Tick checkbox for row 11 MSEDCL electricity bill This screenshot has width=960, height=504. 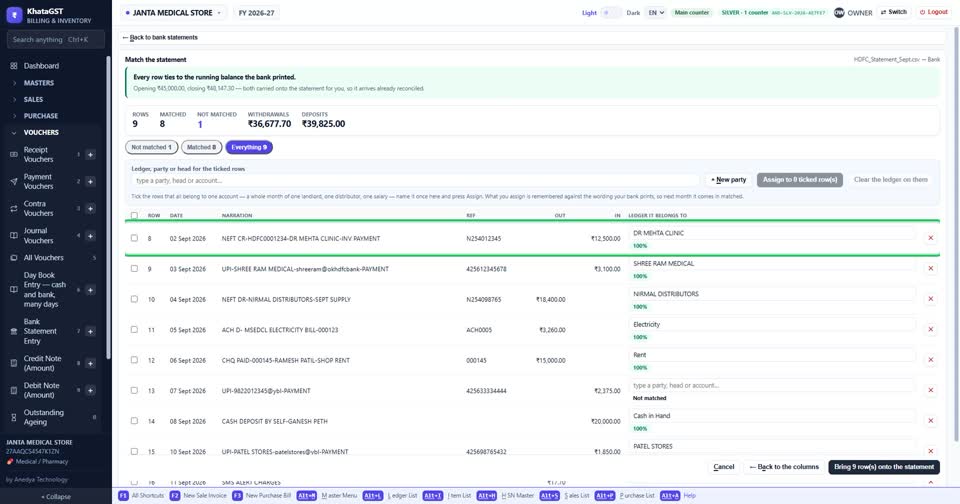[134, 329]
